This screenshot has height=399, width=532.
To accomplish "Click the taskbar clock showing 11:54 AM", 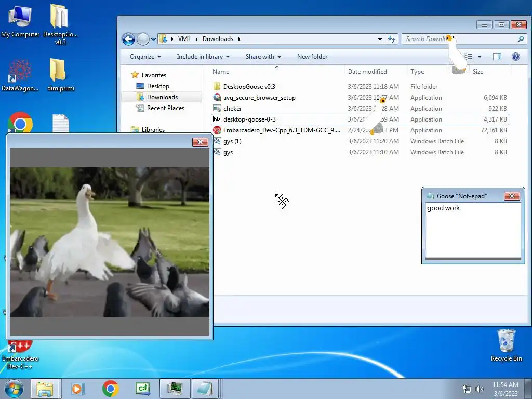I will (505, 389).
